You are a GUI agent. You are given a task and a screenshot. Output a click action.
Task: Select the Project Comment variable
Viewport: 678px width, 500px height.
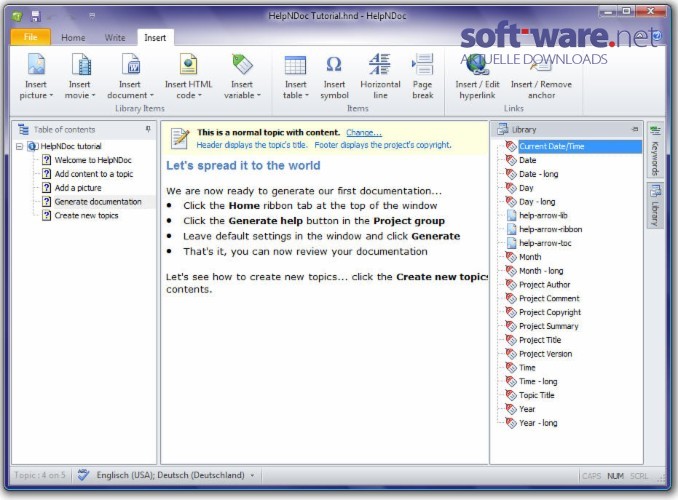point(549,298)
